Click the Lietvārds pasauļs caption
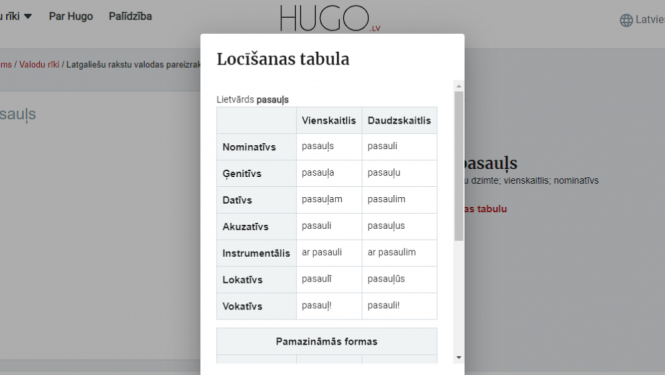Screen dimensions: 665x375 click(x=252, y=100)
